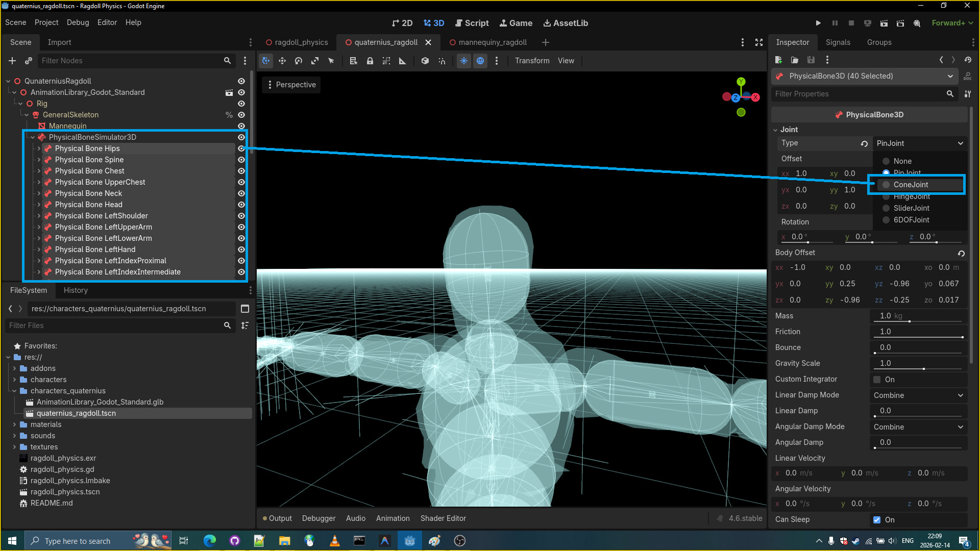Image resolution: width=980 pixels, height=551 pixels.
Task: Expand the materials folder
Action: coord(14,424)
